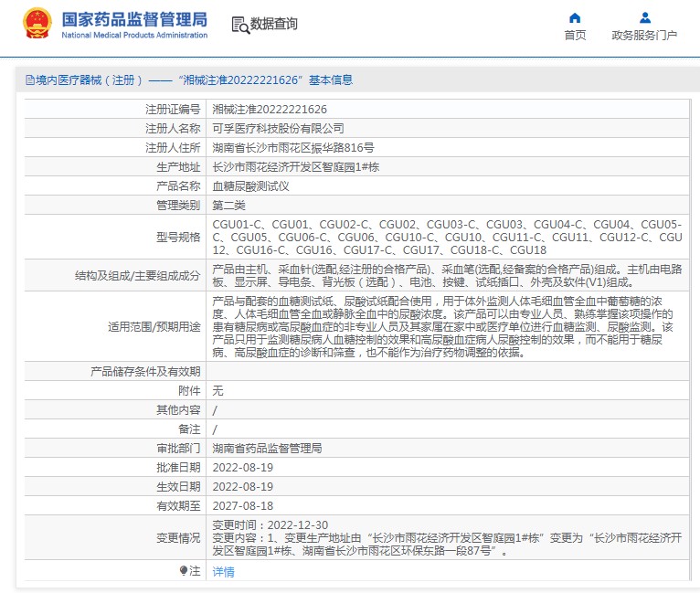Image resolution: width=700 pixels, height=593 pixels.
Task: Click the 生效日期 label
Action: (x=178, y=486)
